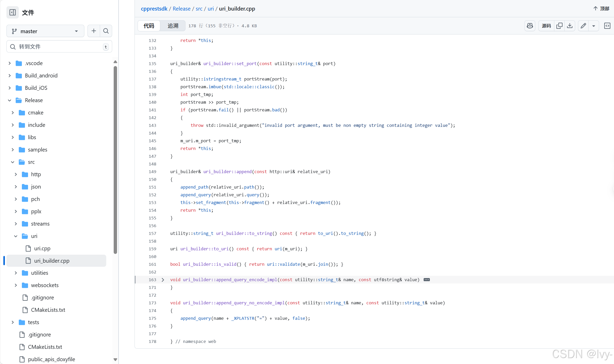Click the pencil edit file icon
The width and height of the screenshot is (614, 364).
click(583, 26)
